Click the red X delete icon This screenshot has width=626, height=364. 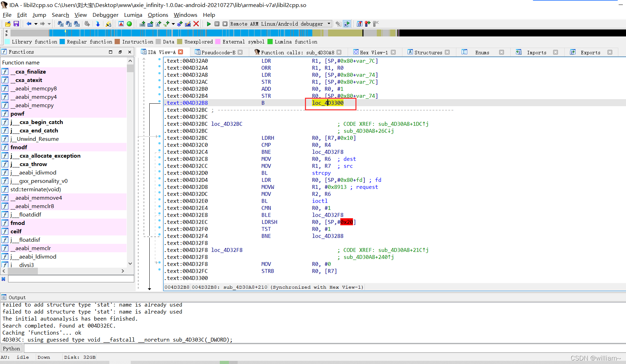[196, 24]
